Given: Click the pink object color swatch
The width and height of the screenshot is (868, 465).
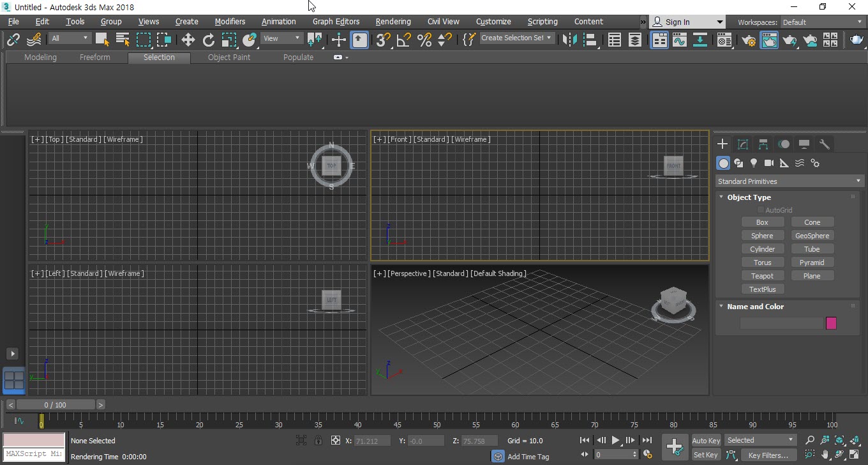Looking at the screenshot, I should point(831,323).
